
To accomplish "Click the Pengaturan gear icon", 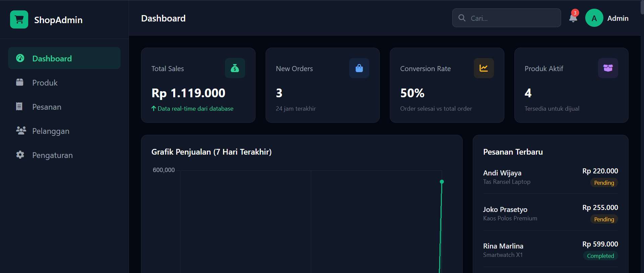I will [x=20, y=155].
